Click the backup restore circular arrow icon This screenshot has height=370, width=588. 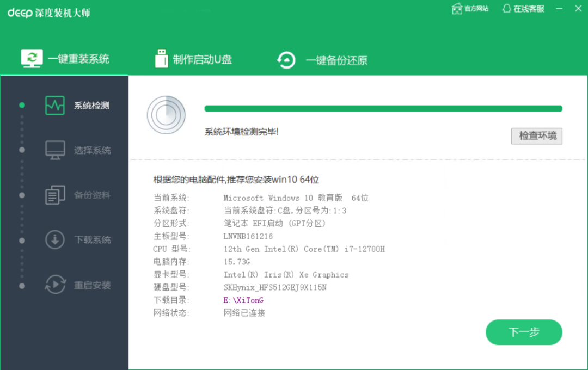286,60
